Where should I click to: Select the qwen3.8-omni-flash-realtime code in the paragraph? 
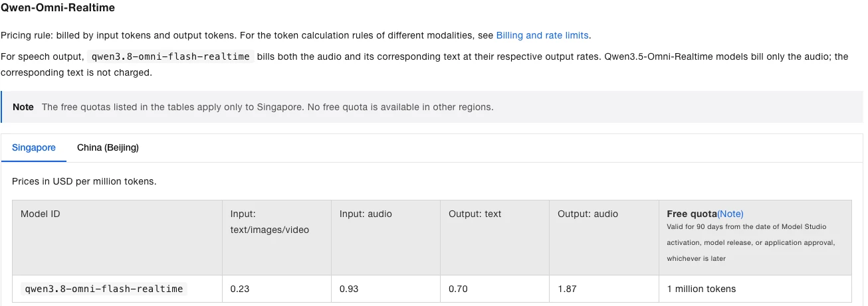[x=171, y=56]
